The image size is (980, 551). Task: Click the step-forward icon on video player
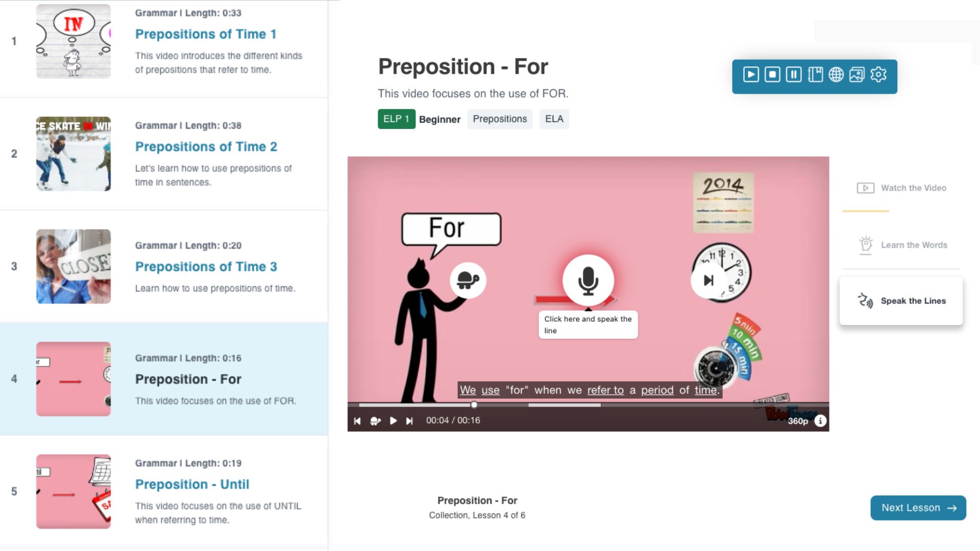409,420
